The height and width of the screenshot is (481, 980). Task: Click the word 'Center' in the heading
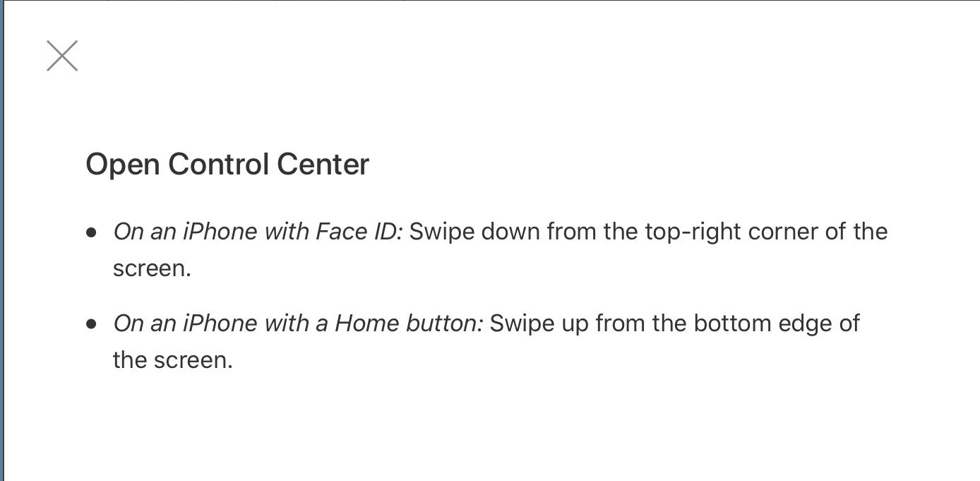pyautogui.click(x=323, y=165)
